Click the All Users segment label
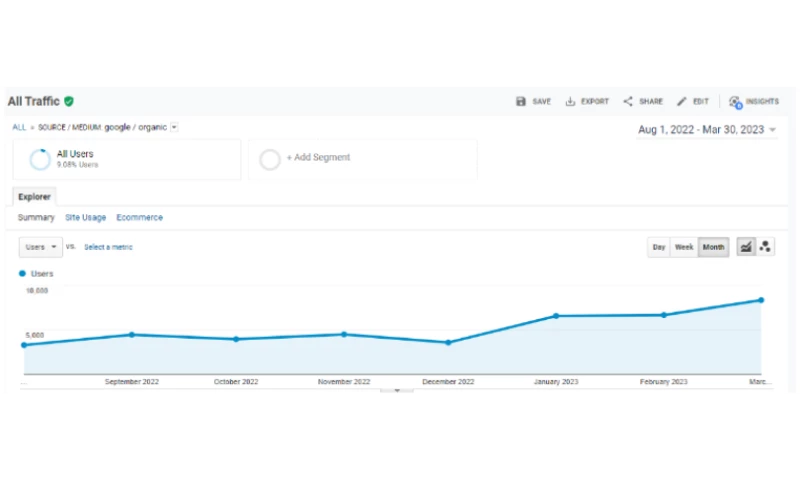The height and width of the screenshot is (480, 800). tap(75, 154)
